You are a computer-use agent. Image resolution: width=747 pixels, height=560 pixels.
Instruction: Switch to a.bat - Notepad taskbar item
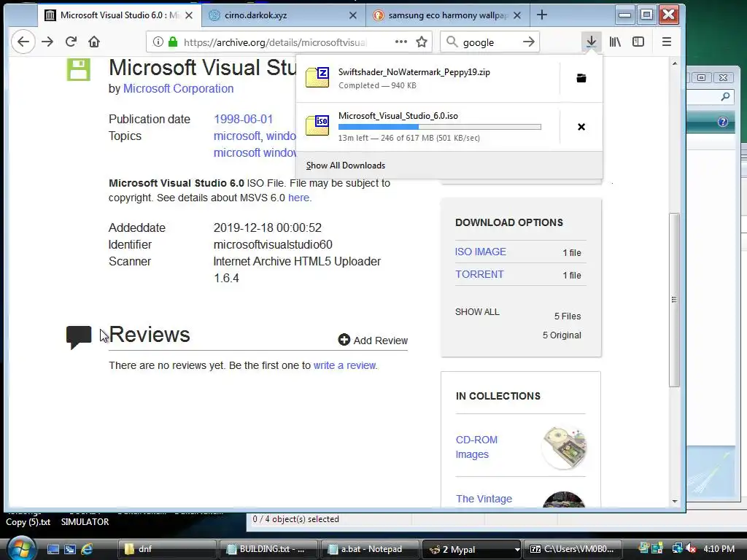(x=370, y=549)
